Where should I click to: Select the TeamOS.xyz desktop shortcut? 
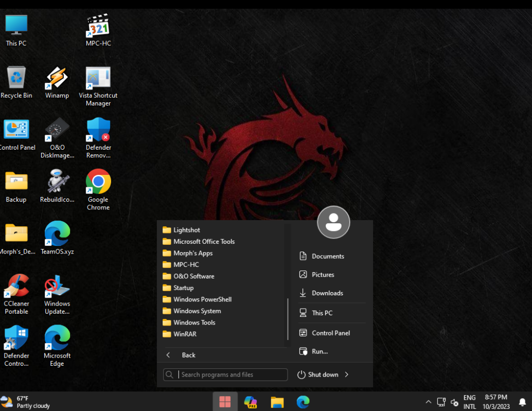(57, 238)
